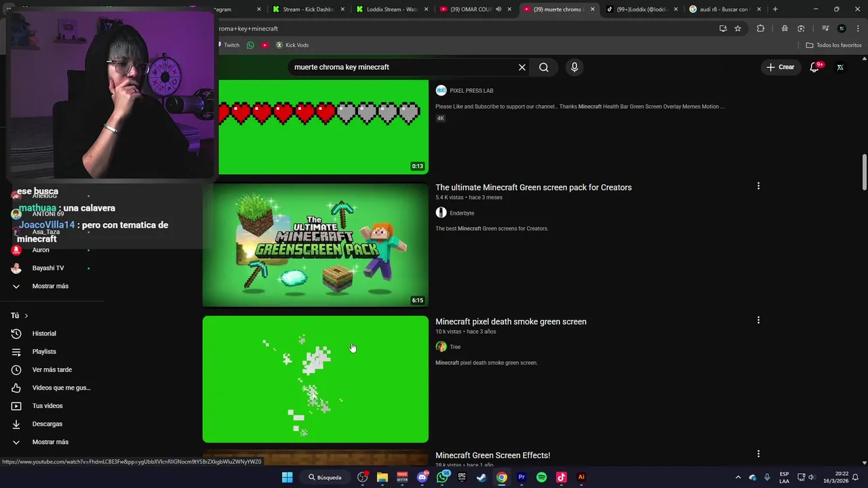The image size is (868, 488).
Task: Open Adobe Illustrator from the taskbar
Action: click(x=581, y=477)
